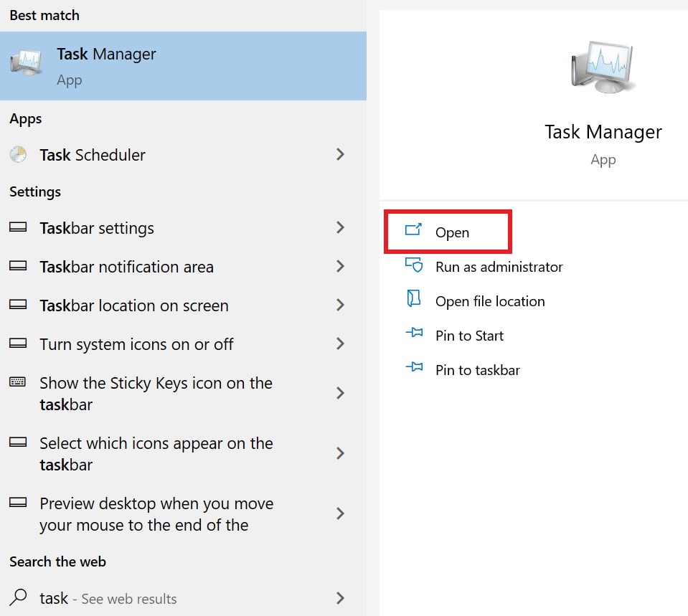Select Open for Task Manager
This screenshot has width=688, height=616.
[448, 232]
